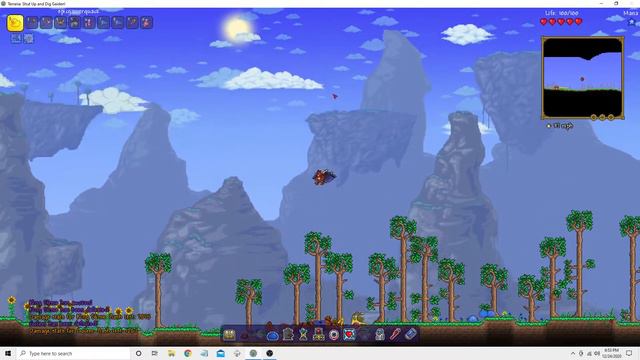Click the blue eraser icon in mod toolbar

click(411, 334)
